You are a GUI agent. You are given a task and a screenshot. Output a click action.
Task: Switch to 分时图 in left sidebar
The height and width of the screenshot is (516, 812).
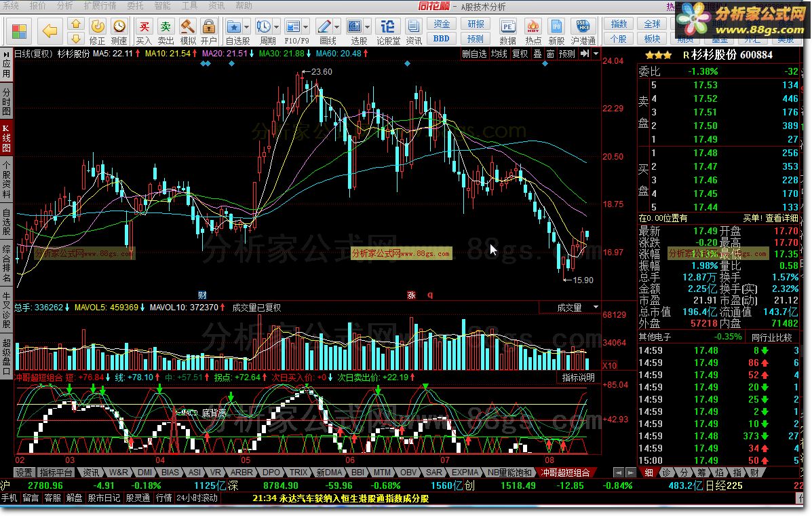6,101
